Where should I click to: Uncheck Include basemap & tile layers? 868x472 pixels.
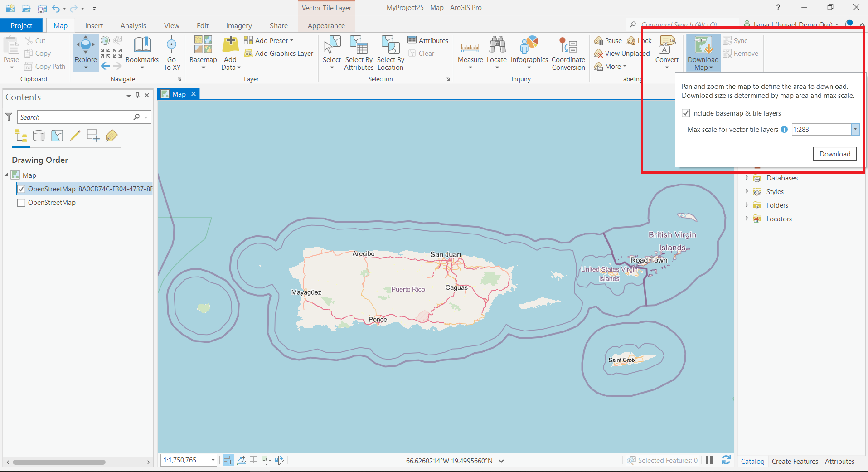click(686, 113)
